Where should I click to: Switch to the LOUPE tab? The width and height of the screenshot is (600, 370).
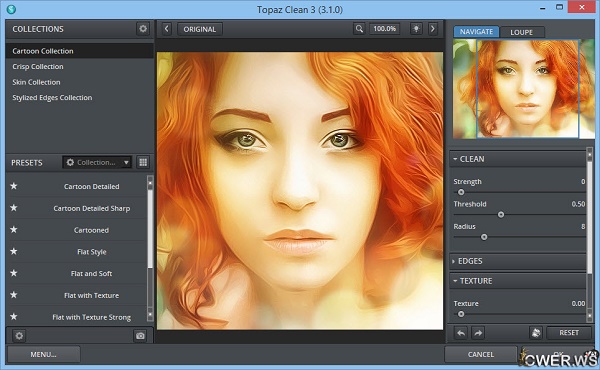tap(521, 32)
